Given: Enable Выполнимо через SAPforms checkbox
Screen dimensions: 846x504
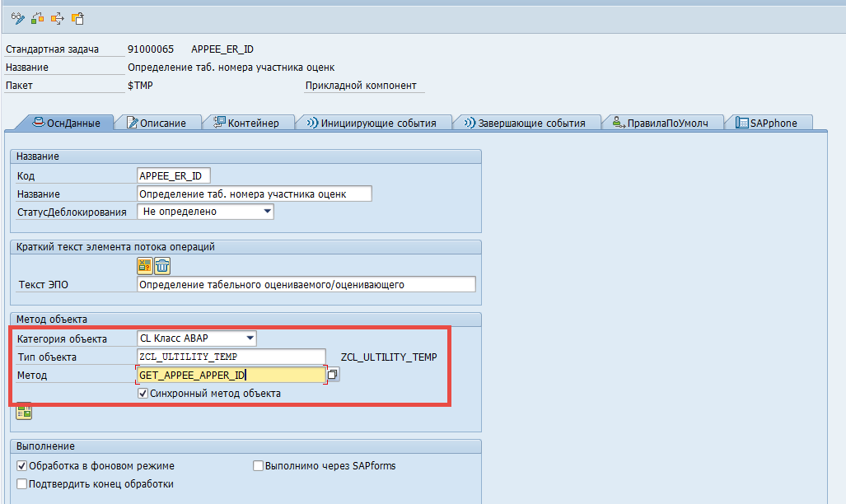Looking at the screenshot, I should [x=258, y=465].
